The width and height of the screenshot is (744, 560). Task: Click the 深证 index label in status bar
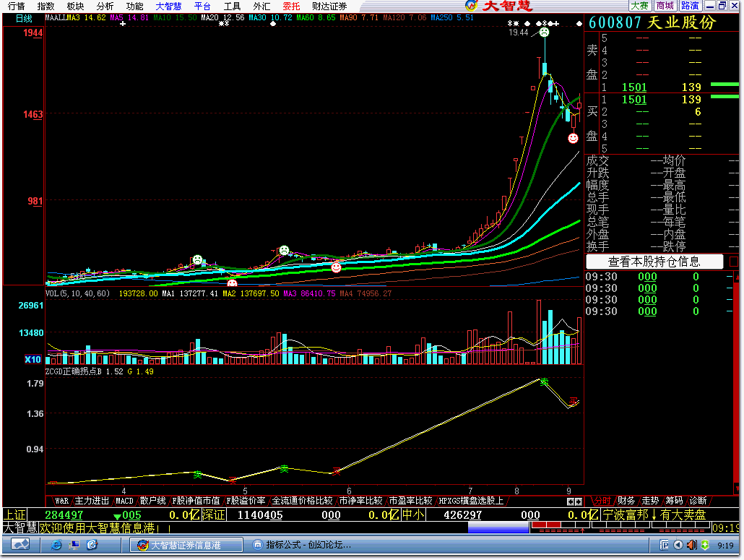tap(214, 515)
